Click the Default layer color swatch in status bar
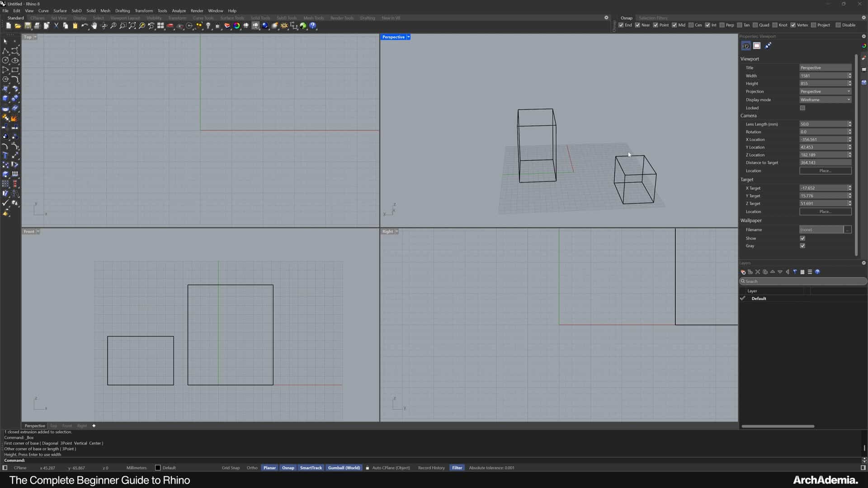This screenshot has width=868, height=488. 158,468
